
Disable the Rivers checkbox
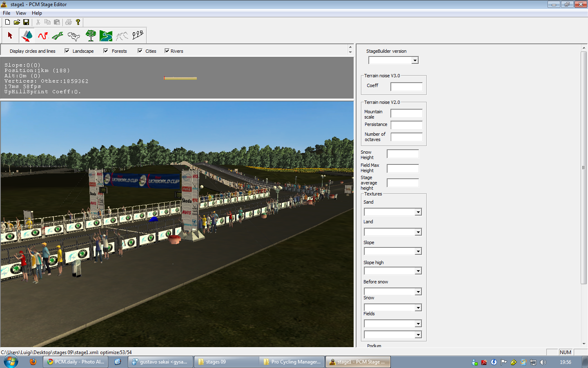coord(167,51)
